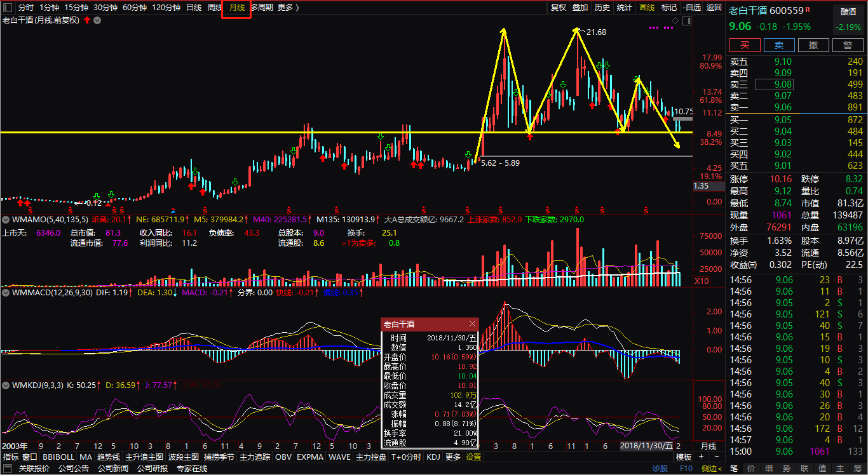This screenshot has height=475, width=868.
Task: Click 返回 back button
Action: 714,8
